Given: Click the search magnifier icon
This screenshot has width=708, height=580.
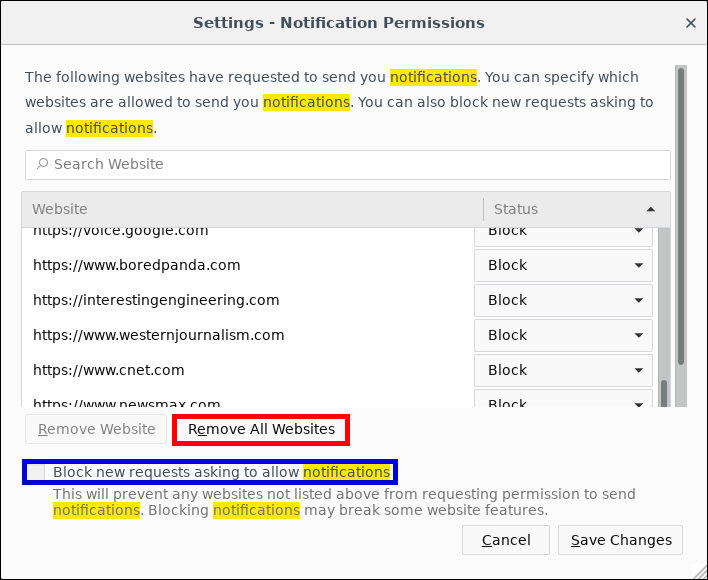Looking at the screenshot, I should (x=42, y=164).
